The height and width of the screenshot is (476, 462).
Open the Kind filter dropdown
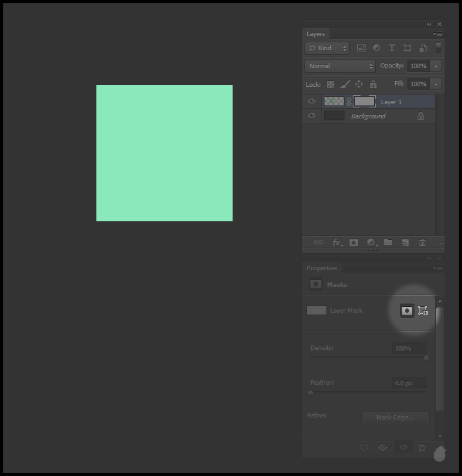click(x=327, y=48)
